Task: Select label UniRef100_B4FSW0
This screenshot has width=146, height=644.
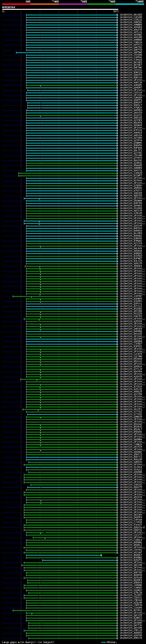Action: click(x=131, y=67)
